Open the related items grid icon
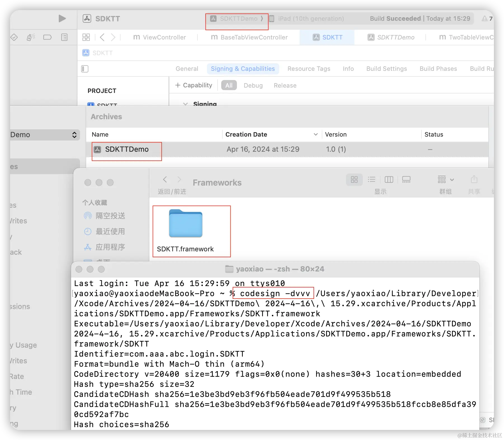The height and width of the screenshot is (440, 504). click(x=86, y=37)
